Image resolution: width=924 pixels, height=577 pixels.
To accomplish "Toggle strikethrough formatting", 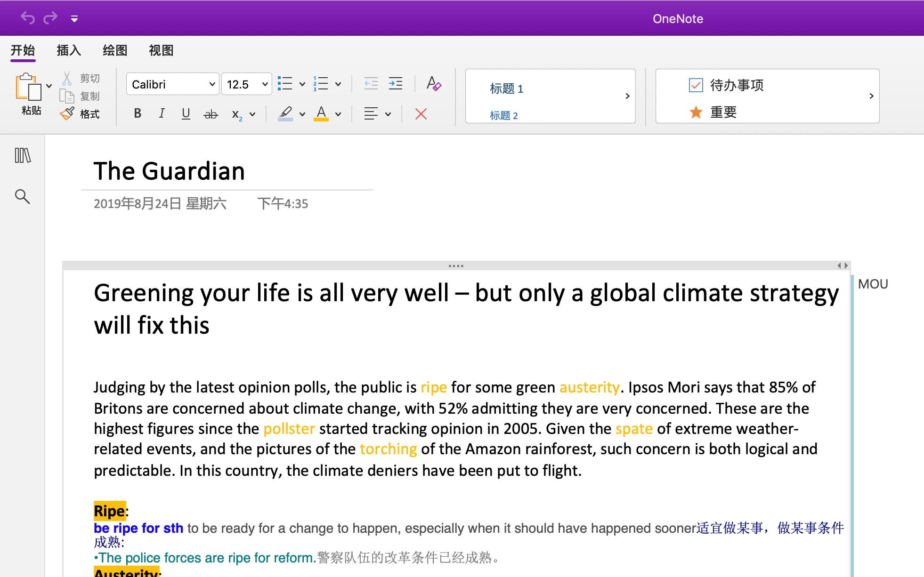I will [x=211, y=114].
